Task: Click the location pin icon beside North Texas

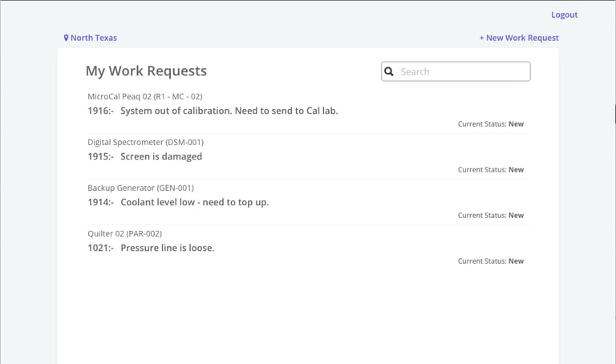Action: 66,38
